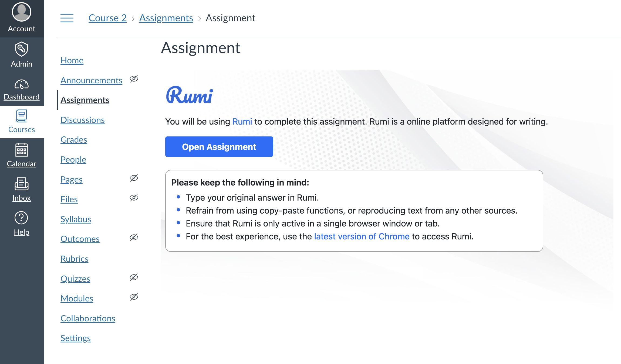
Task: Open Settings in the course navigation
Action: click(75, 338)
